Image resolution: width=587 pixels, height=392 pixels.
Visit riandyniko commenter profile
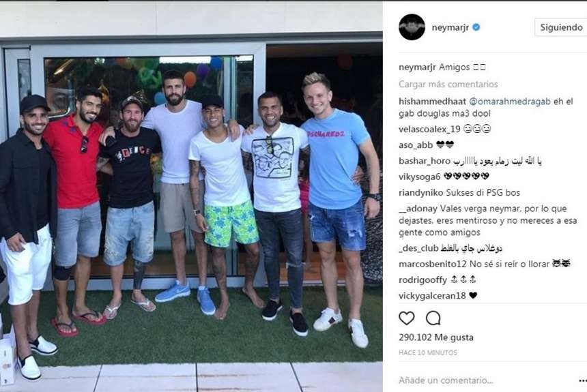click(x=420, y=193)
